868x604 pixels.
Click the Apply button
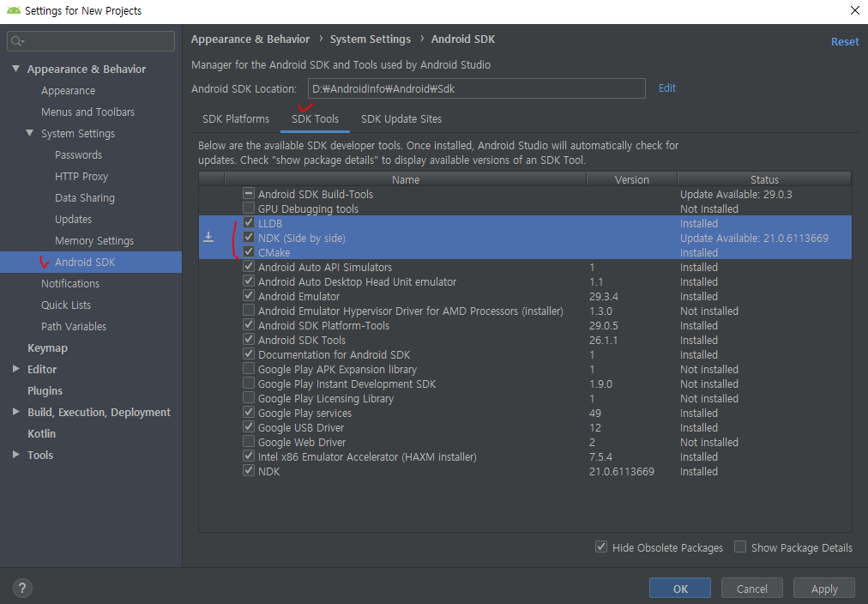pos(824,589)
